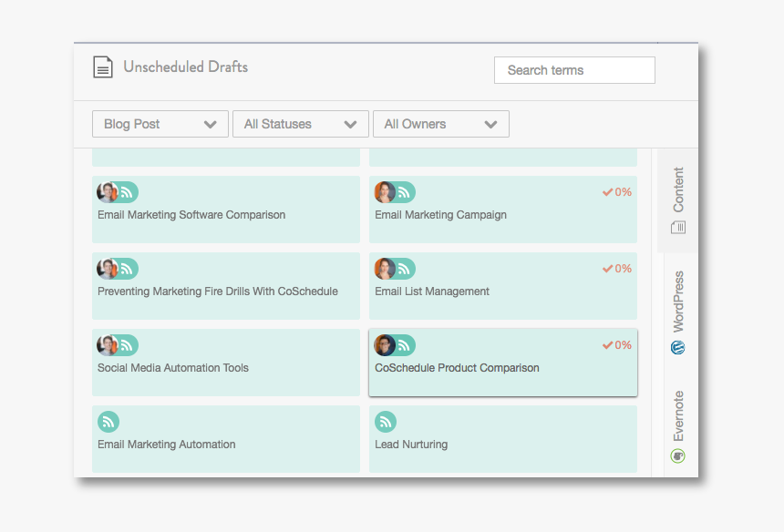This screenshot has width=784, height=532.
Task: Click owner avatar on CoSchedule Product Comparison card
Action: [385, 345]
